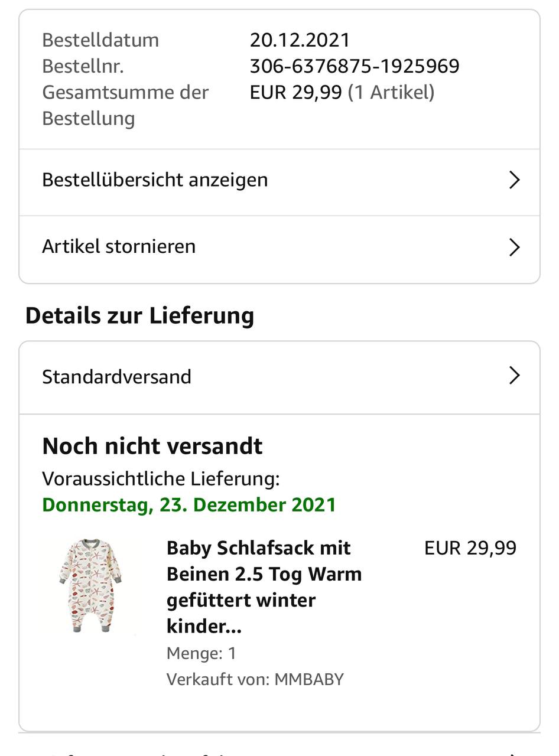Open the Standardversand shipping option
This screenshot has width=559, height=756.
pos(117,377)
